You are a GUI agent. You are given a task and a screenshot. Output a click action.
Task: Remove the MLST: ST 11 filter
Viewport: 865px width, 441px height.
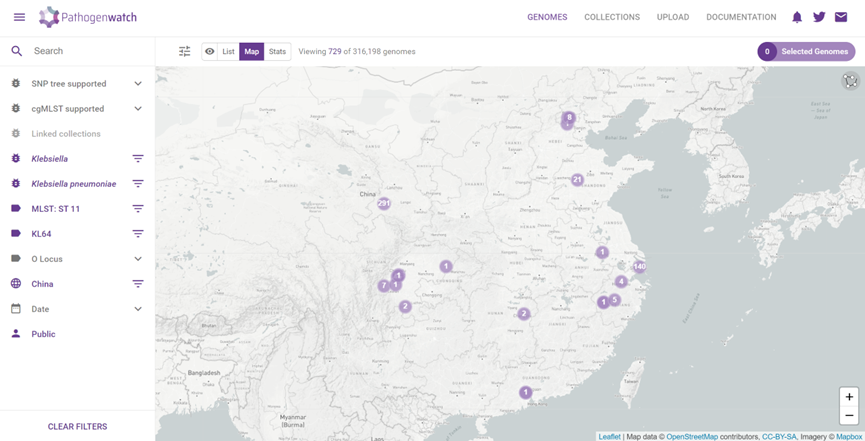click(138, 209)
